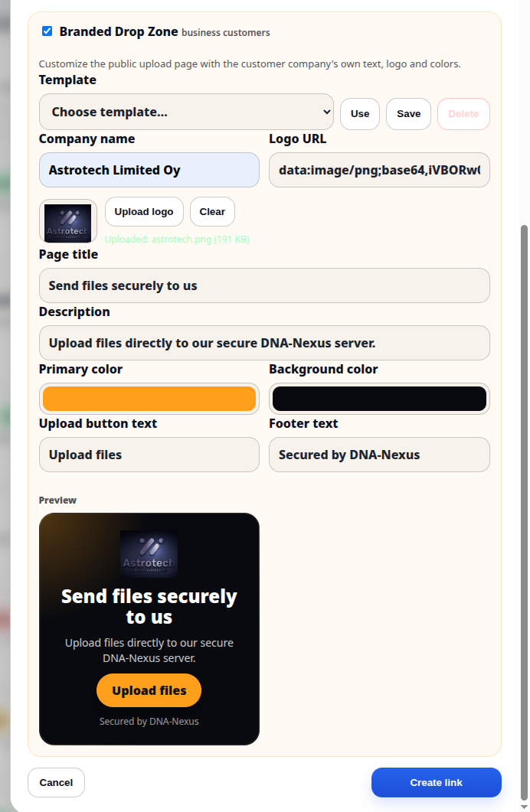This screenshot has height=812, width=530.
Task: Click the vertical scrollbar thumb
Action: 525,513
